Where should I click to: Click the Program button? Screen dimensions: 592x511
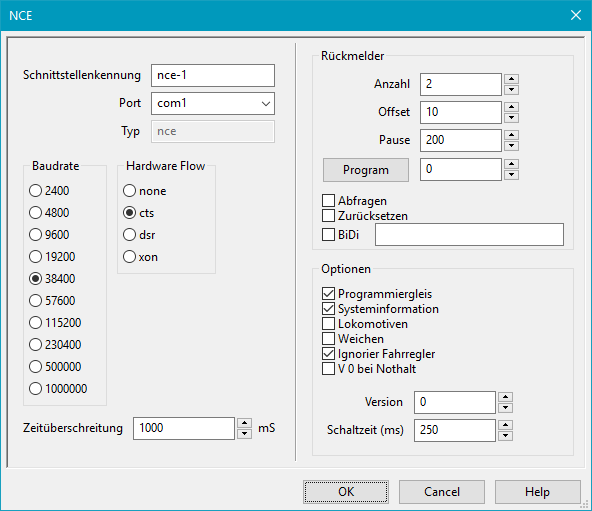[x=365, y=170]
